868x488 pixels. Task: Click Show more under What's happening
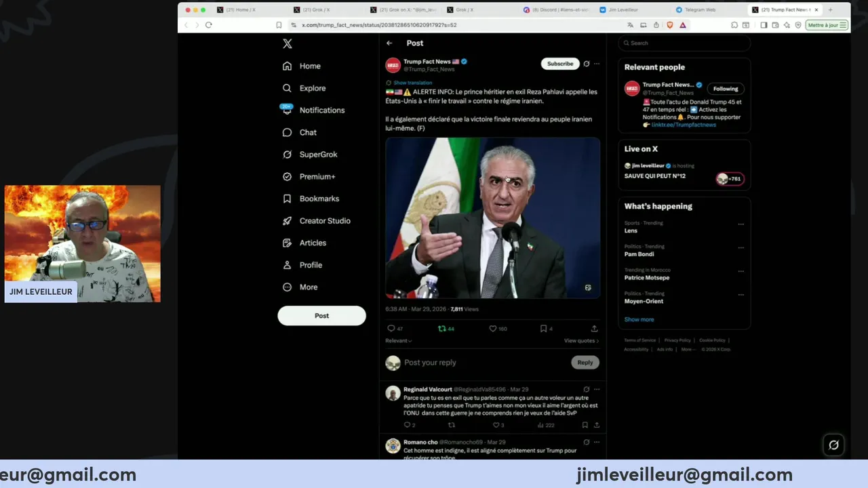coord(639,319)
